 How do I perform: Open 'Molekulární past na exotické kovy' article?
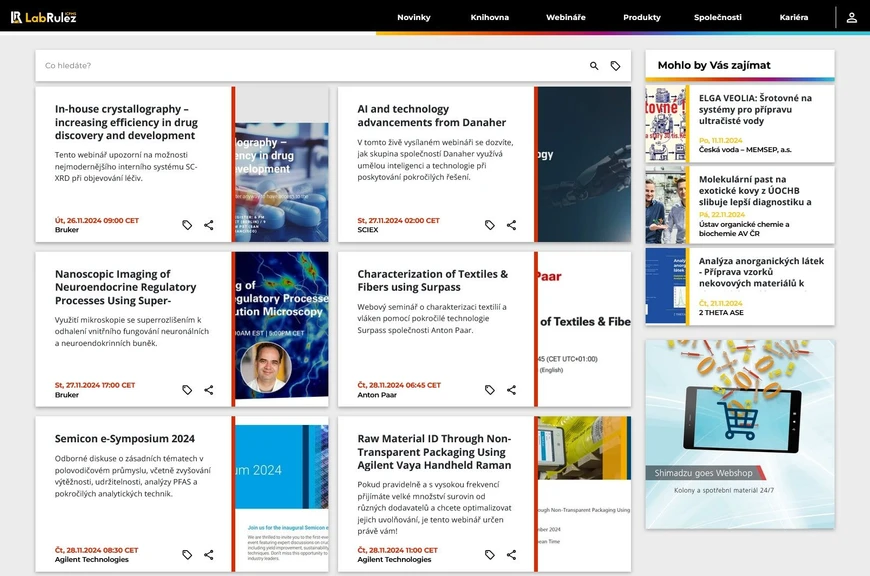click(x=755, y=190)
